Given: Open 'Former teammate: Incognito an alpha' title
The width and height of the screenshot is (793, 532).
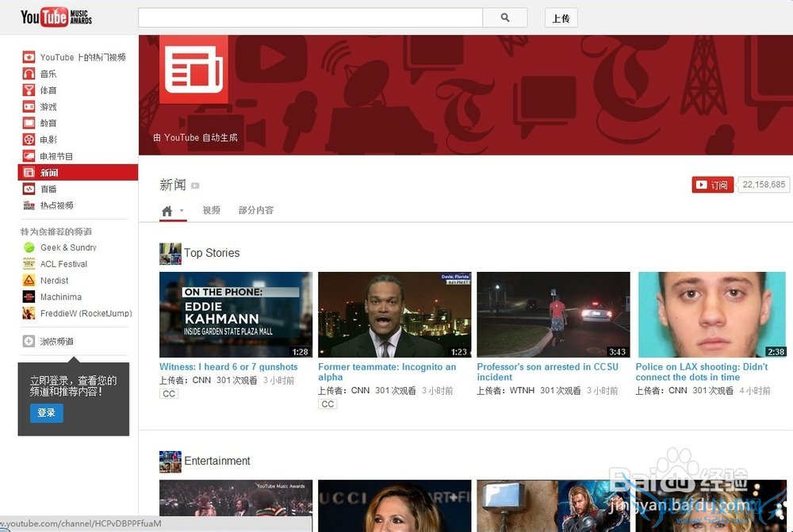Looking at the screenshot, I should 387,372.
